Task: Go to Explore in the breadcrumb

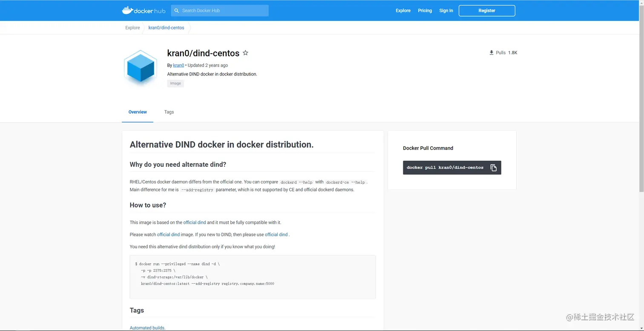Action: tap(132, 28)
